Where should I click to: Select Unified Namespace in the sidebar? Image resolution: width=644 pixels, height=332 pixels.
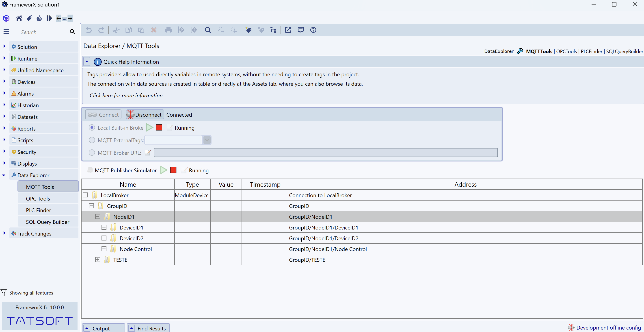[44, 70]
